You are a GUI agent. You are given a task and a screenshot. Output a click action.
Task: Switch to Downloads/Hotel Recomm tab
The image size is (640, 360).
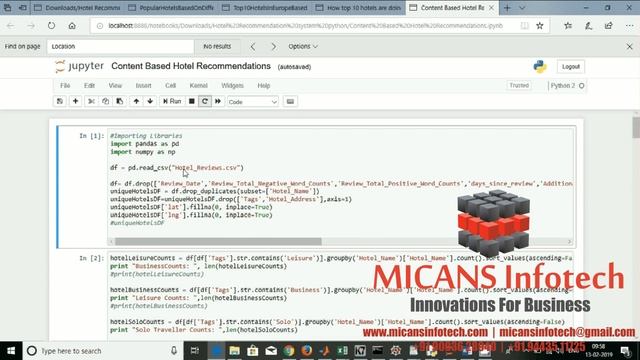[x=78, y=8]
